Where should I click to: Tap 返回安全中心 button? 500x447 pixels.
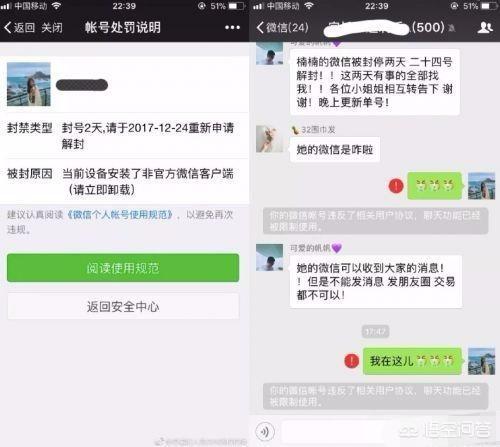click(x=123, y=306)
